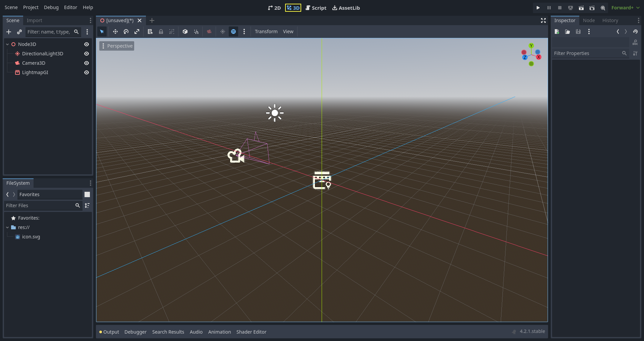Select the Move tool in the 3D toolbar
This screenshot has height=341, width=644.
point(115,32)
